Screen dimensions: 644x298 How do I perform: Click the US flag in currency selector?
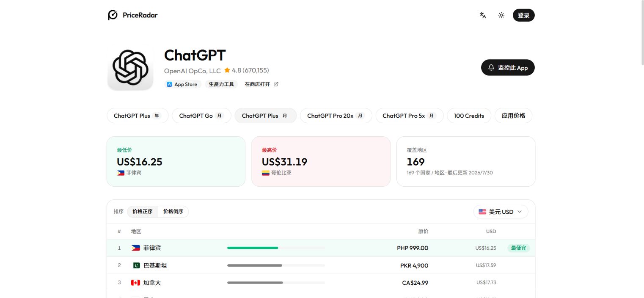pyautogui.click(x=482, y=212)
